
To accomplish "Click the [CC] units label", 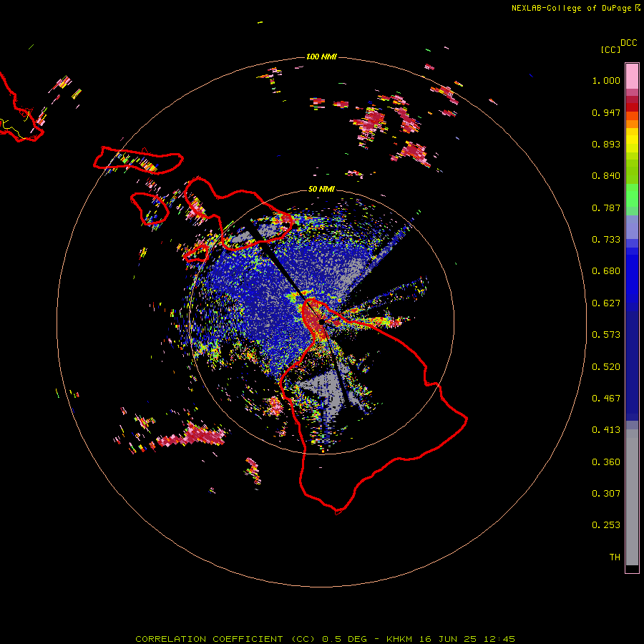I will 610,49.
